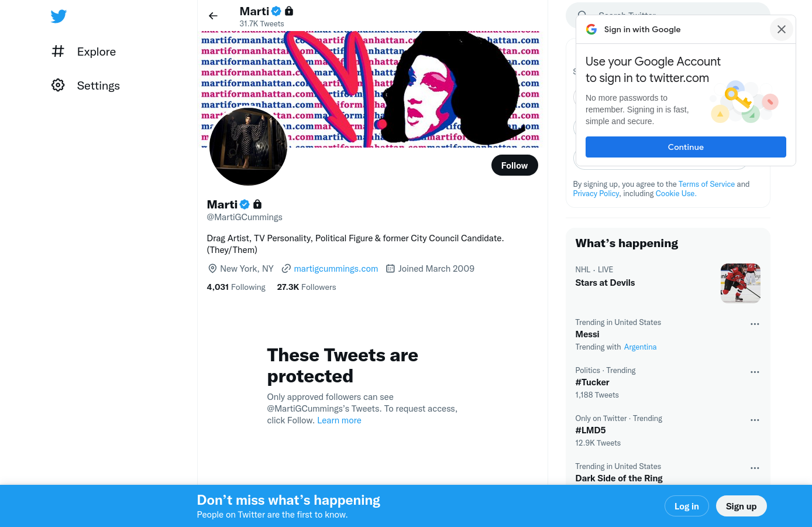
Task: Open Explore via the hashtag icon
Action: 58,52
